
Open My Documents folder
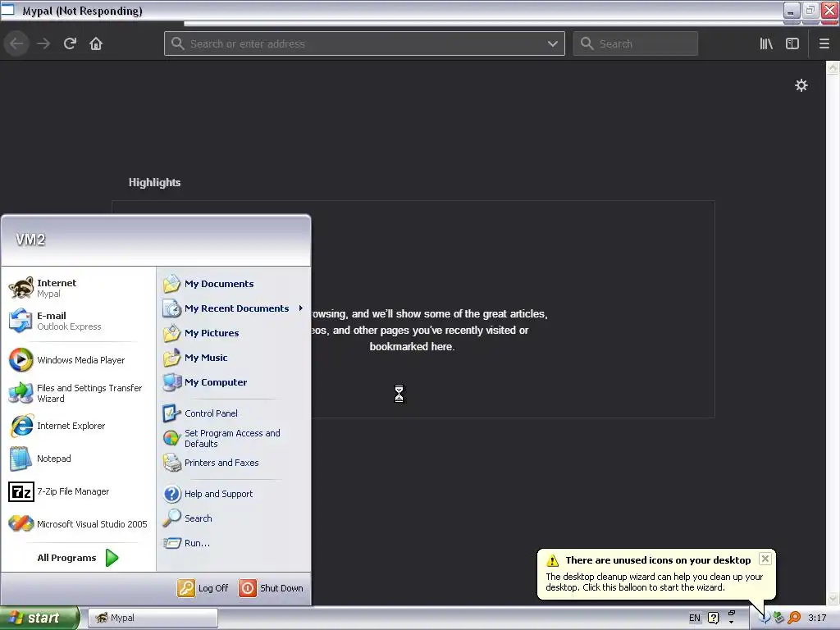(x=234, y=283)
